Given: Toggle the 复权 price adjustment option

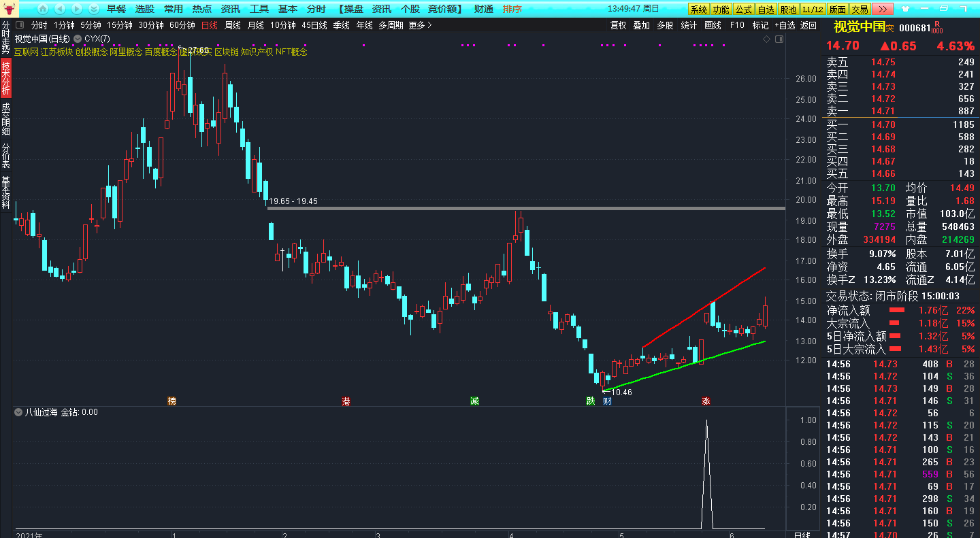Looking at the screenshot, I should [x=618, y=25].
